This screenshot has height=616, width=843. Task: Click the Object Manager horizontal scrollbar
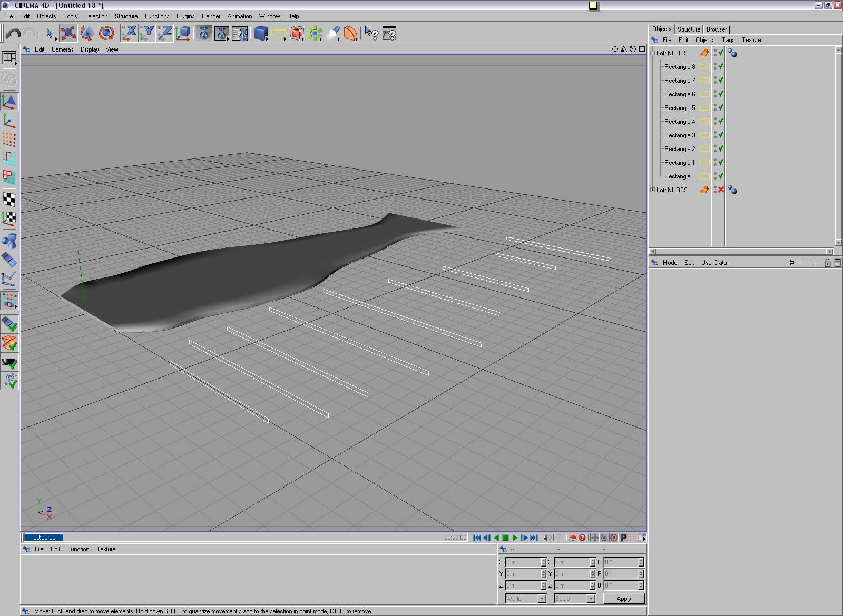click(741, 251)
